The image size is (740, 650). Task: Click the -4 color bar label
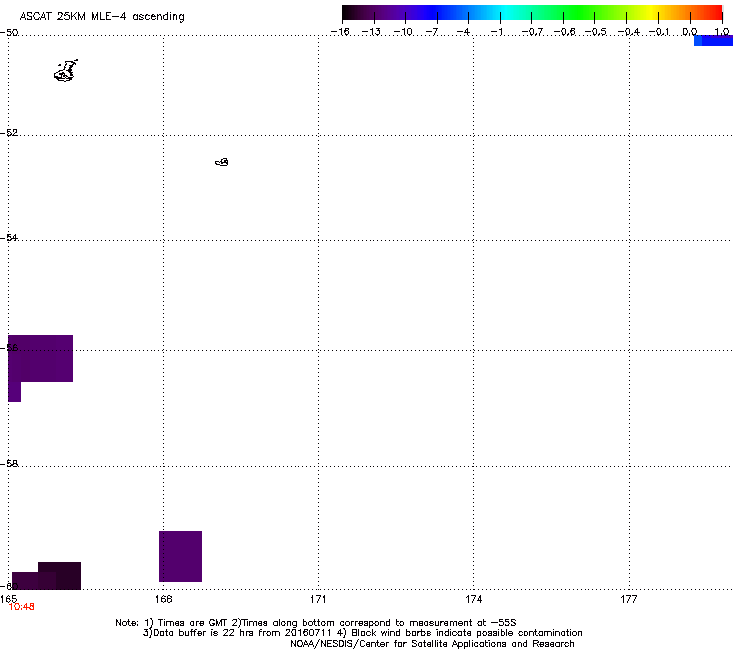[x=464, y=32]
